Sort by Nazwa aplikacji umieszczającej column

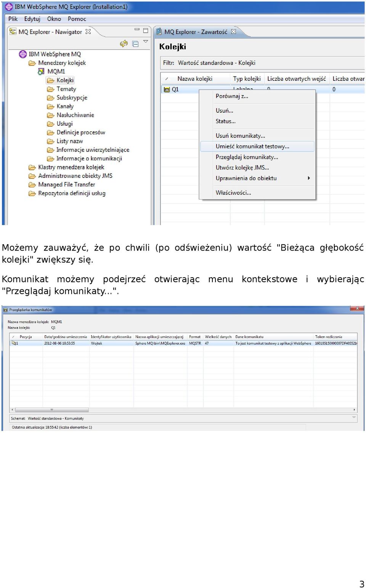click(159, 337)
